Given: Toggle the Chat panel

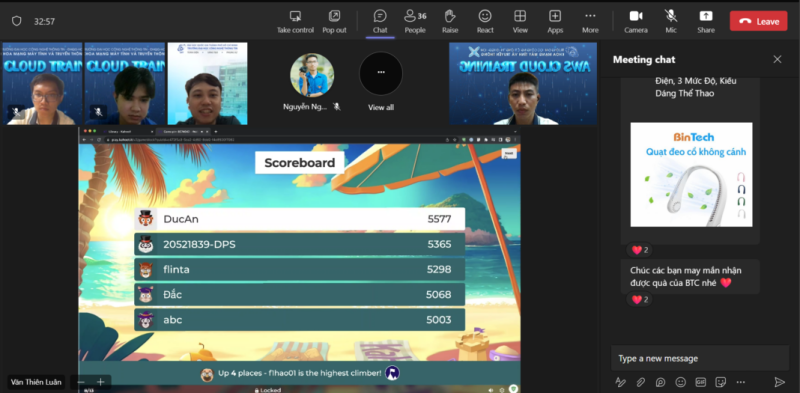Looking at the screenshot, I should point(380,21).
